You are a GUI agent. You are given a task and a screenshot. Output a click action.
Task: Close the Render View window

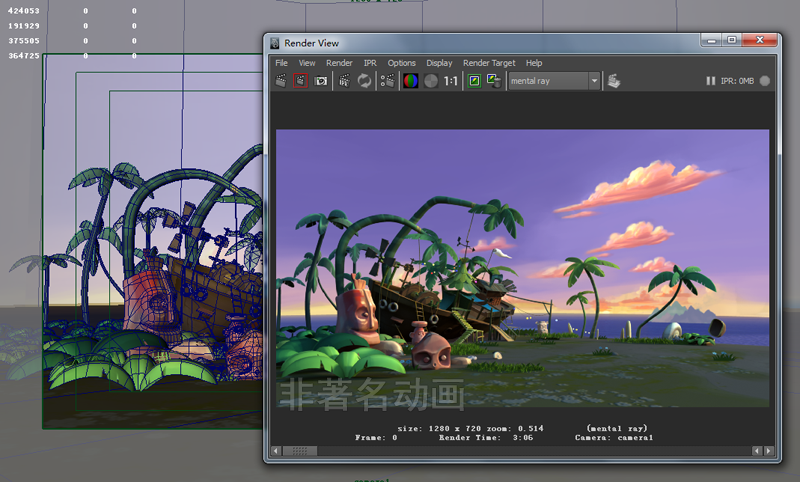click(x=760, y=40)
